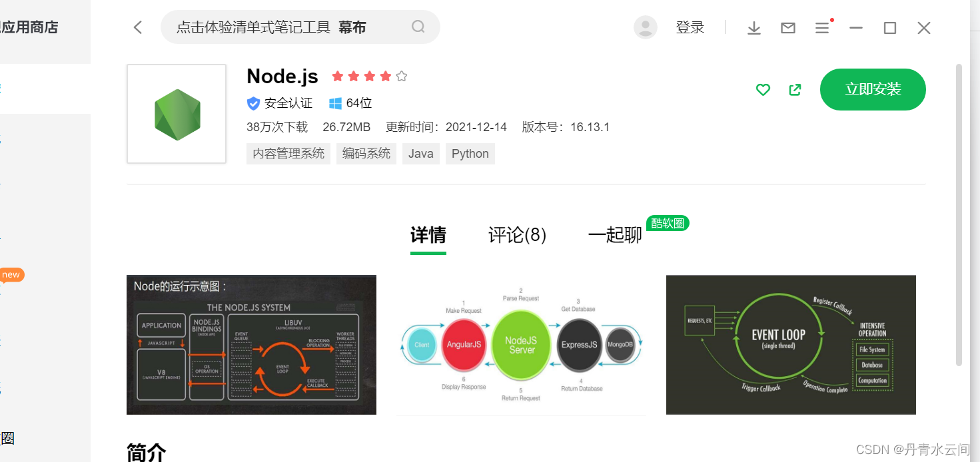Click the 酷软圈 green badge
This screenshot has width=980, height=462.
point(668,224)
